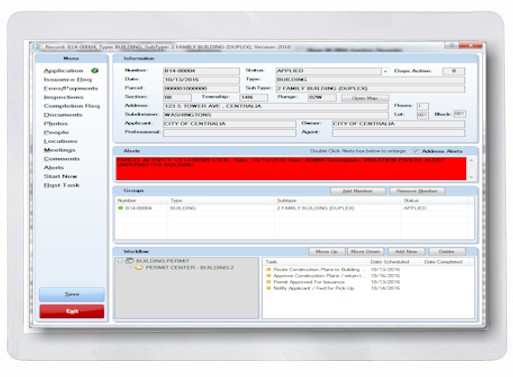Click the folder icon of PERMIT CENTER - BUILDING 2
The image size is (513, 377).
click(x=139, y=268)
